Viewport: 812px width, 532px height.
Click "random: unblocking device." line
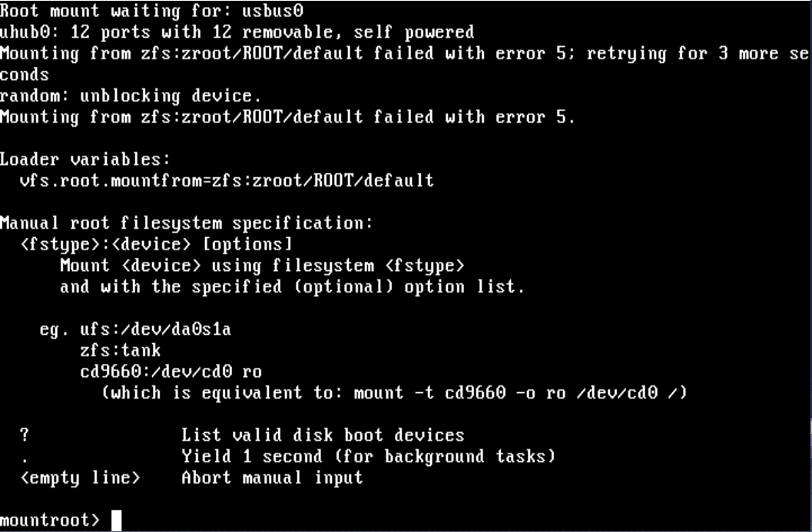[131, 96]
